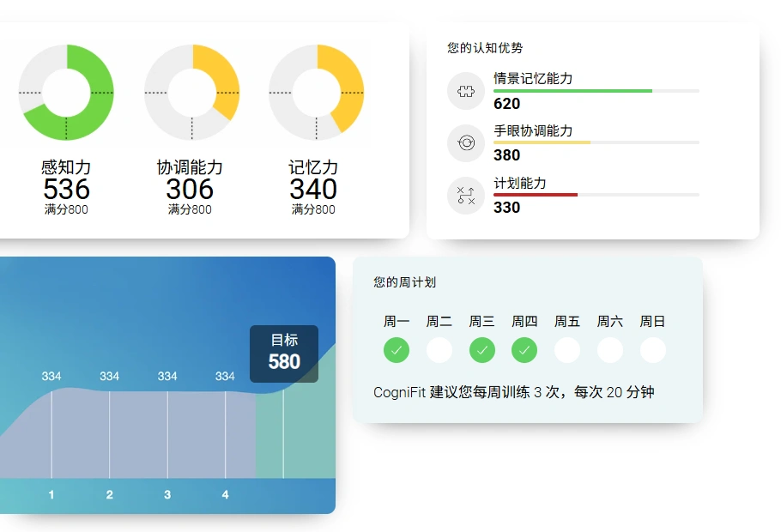Click the 周日 day label
The width and height of the screenshot is (781, 532).
tap(652, 321)
